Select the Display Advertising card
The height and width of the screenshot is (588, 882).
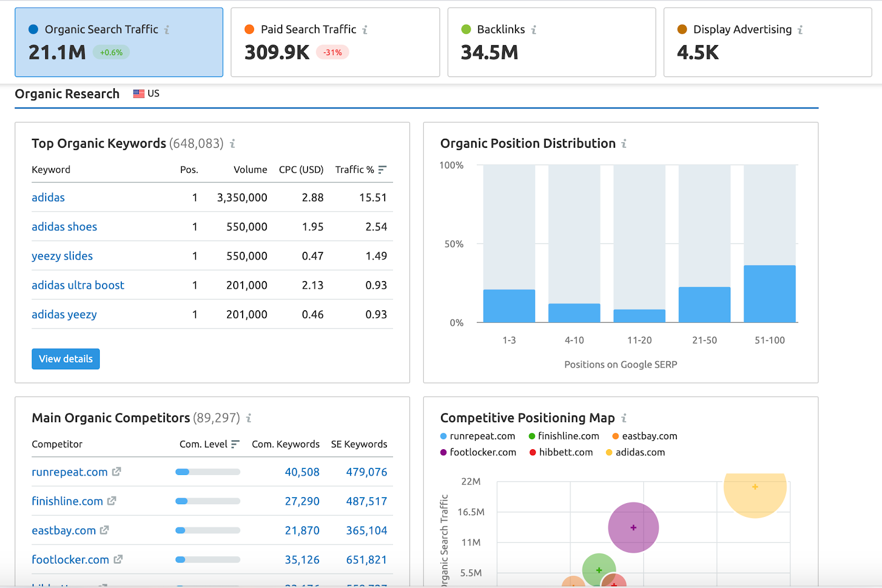[768, 42]
